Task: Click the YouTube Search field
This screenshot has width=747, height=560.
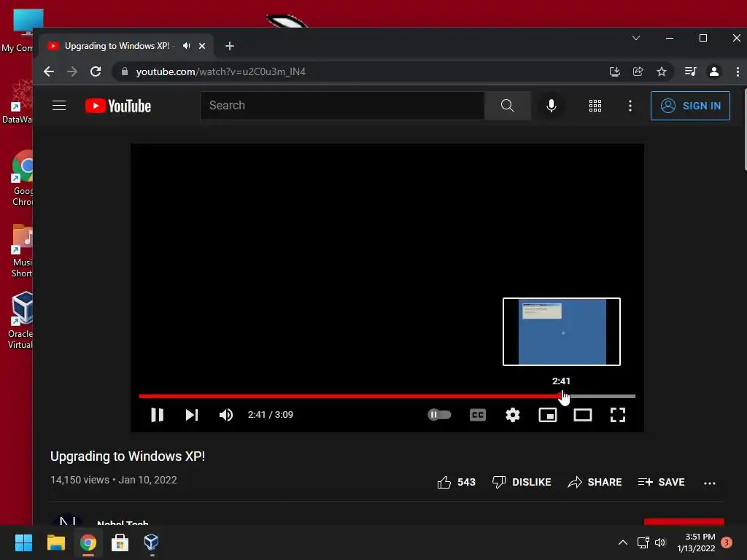Action: click(x=342, y=105)
